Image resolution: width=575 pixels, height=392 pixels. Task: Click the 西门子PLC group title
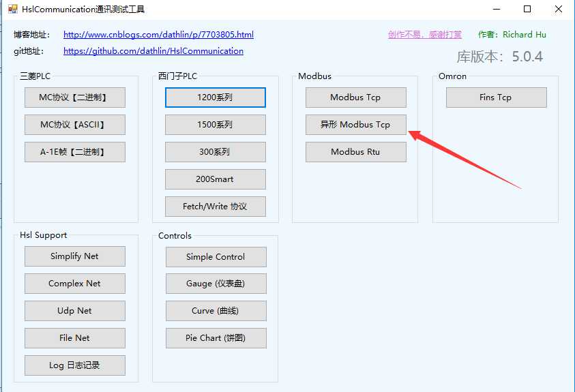coord(178,76)
